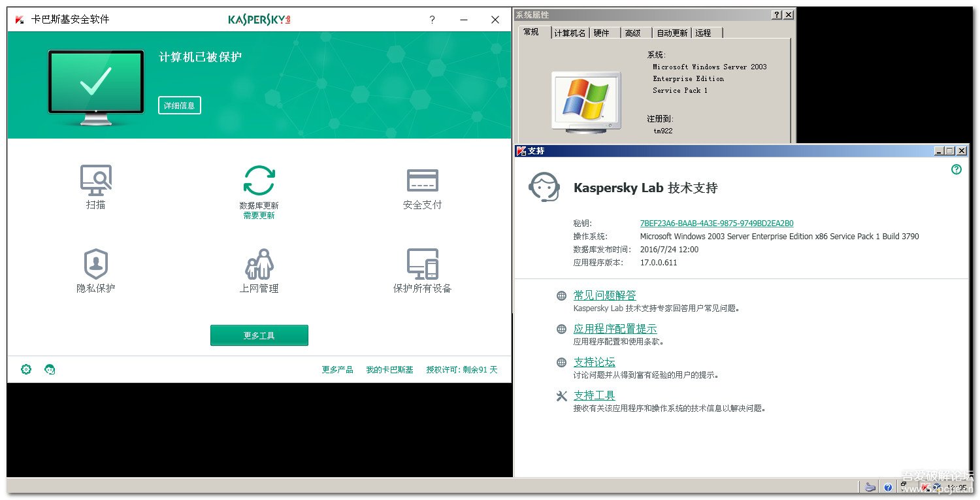
Task: Click the ? help button in 系统属性 title bar
Action: [776, 14]
